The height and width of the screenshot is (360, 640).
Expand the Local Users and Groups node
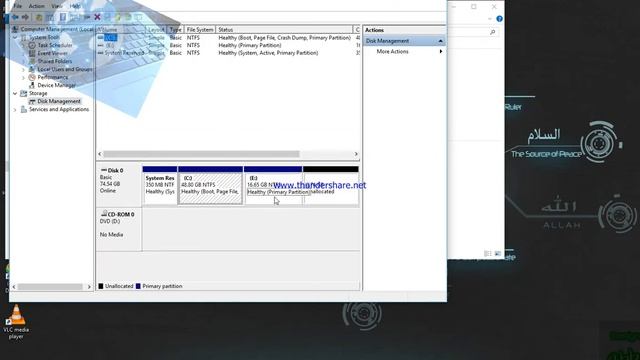pos(24,69)
